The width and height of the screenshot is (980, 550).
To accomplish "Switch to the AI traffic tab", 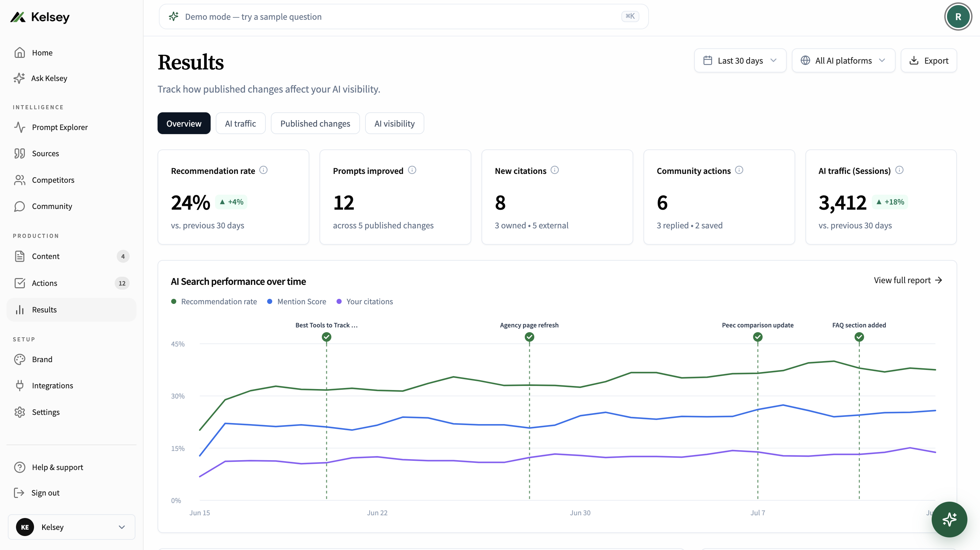I will [241, 123].
